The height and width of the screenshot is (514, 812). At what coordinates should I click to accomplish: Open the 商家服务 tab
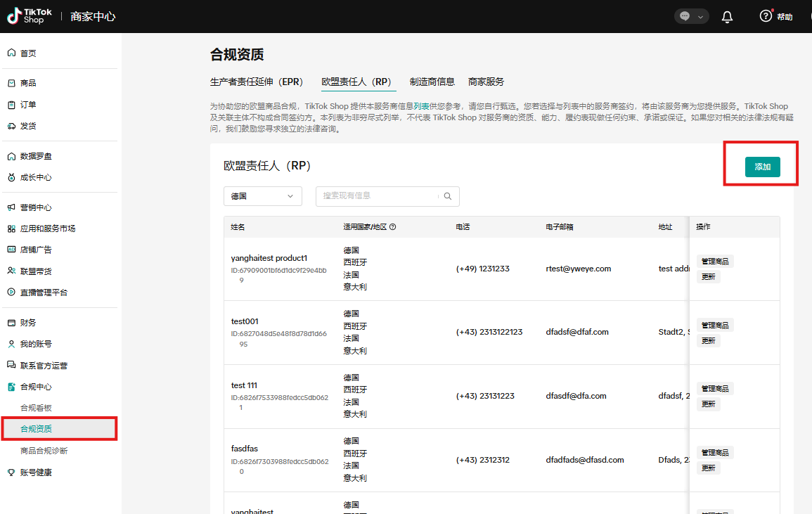[486, 82]
